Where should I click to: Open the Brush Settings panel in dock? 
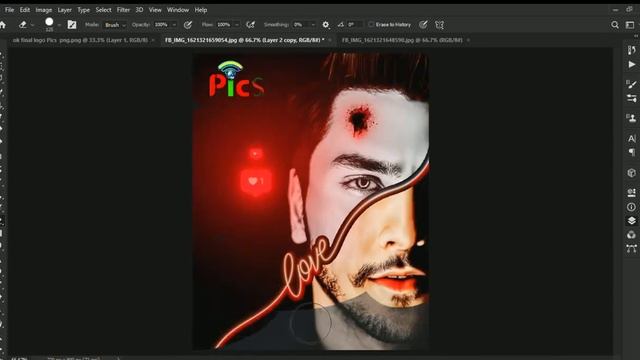pyautogui.click(x=631, y=98)
